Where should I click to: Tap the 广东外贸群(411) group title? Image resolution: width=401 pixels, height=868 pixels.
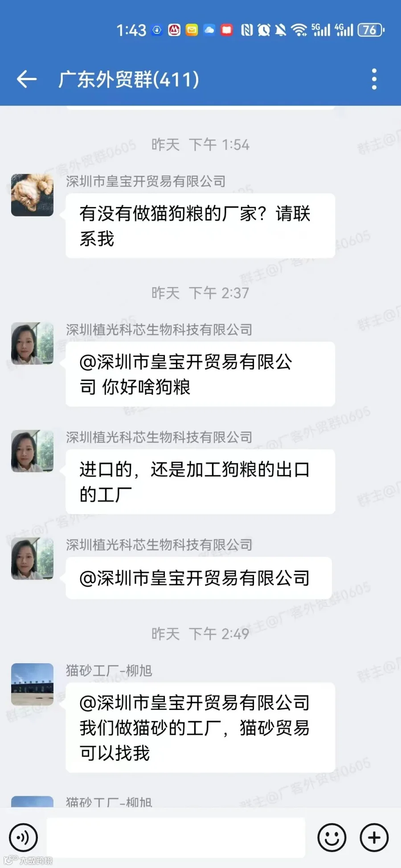(x=128, y=80)
